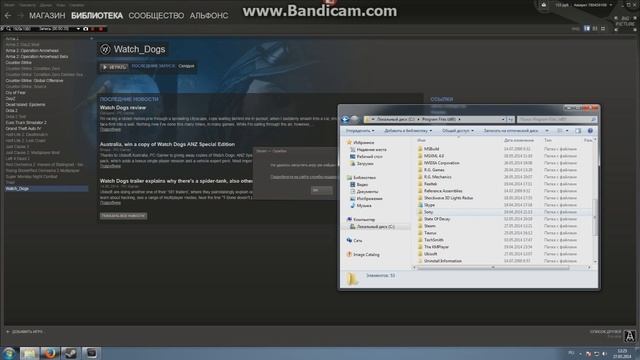Image resolution: width=640 pixels, height=360 pixels.
Task: Select the Ubisoft folder
Action: coord(428,254)
